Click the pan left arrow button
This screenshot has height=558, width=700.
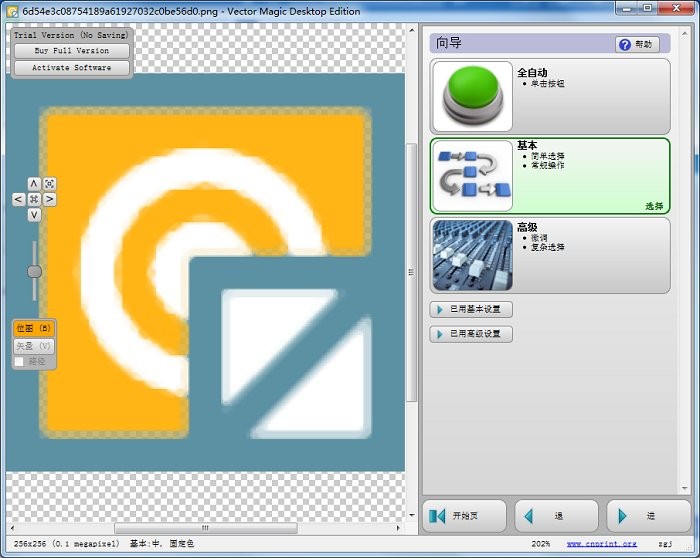pyautogui.click(x=19, y=199)
